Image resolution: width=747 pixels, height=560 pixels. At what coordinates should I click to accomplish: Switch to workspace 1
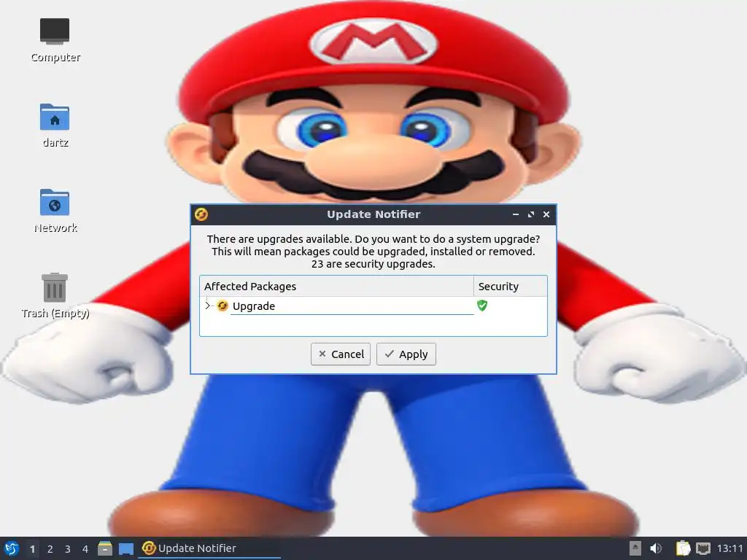point(32,549)
